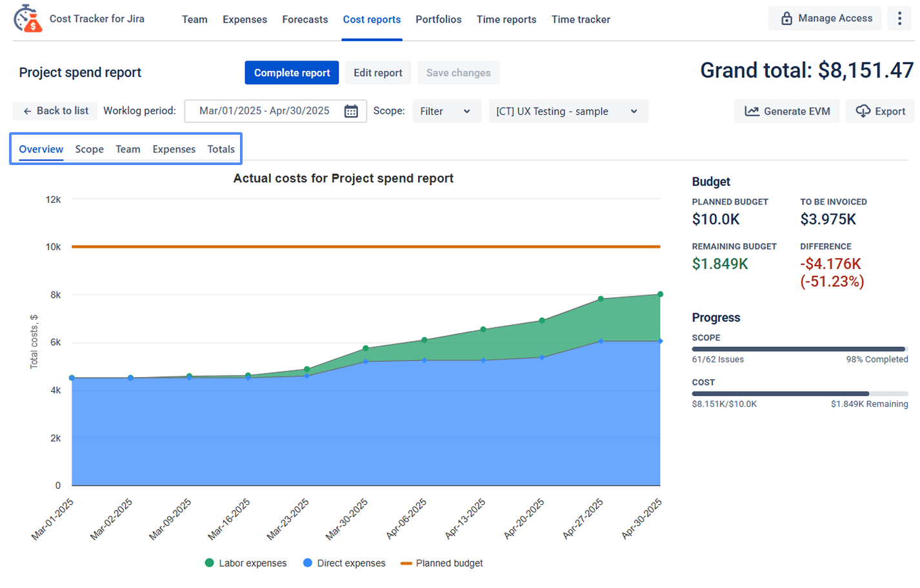
Task: Generate the EVM chart report
Action: coord(786,112)
